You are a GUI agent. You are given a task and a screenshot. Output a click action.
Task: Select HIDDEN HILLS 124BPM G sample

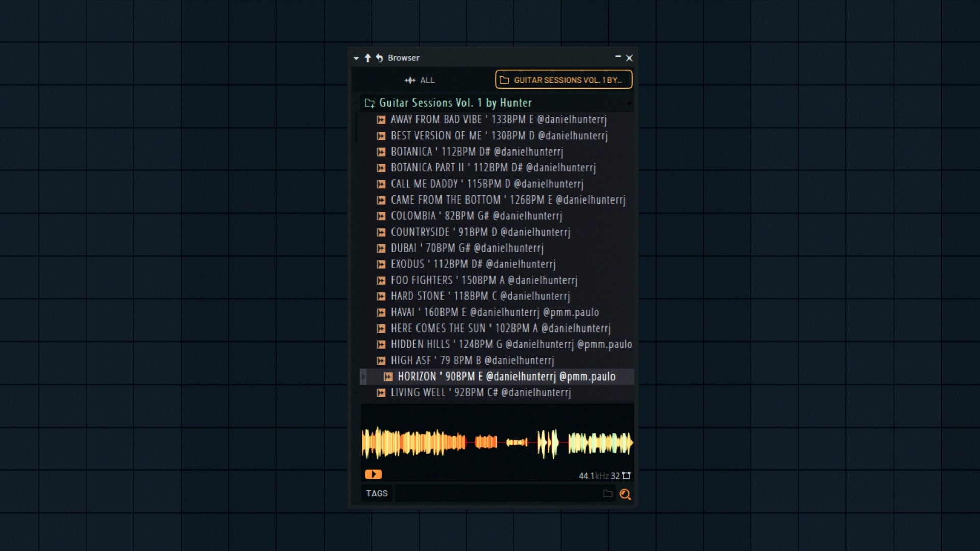(511, 344)
